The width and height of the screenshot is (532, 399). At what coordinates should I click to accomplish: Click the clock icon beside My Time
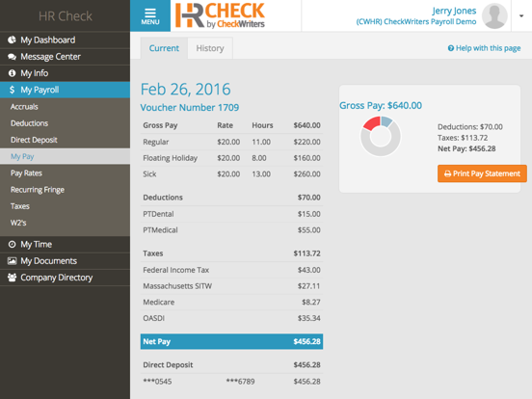pos(12,244)
